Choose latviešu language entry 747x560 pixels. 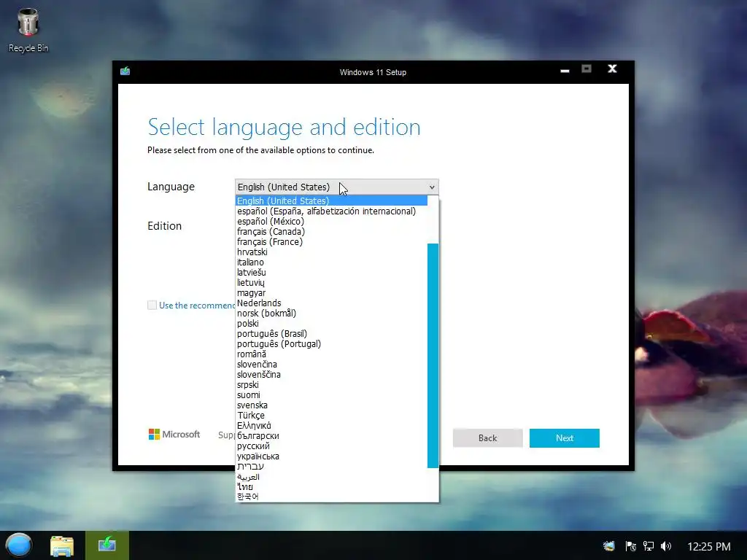click(x=332, y=273)
